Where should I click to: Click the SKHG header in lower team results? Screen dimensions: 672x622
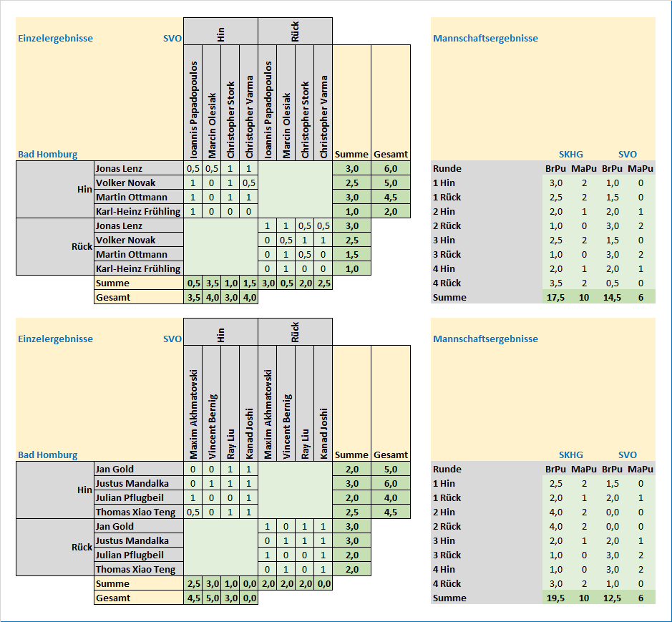click(x=570, y=455)
